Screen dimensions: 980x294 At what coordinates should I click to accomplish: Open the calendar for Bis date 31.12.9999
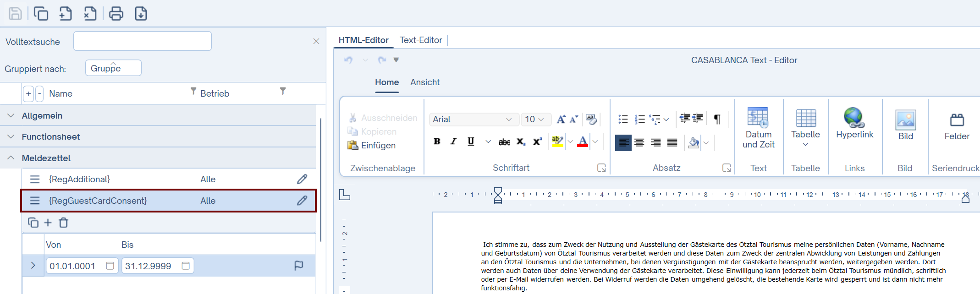point(186,266)
